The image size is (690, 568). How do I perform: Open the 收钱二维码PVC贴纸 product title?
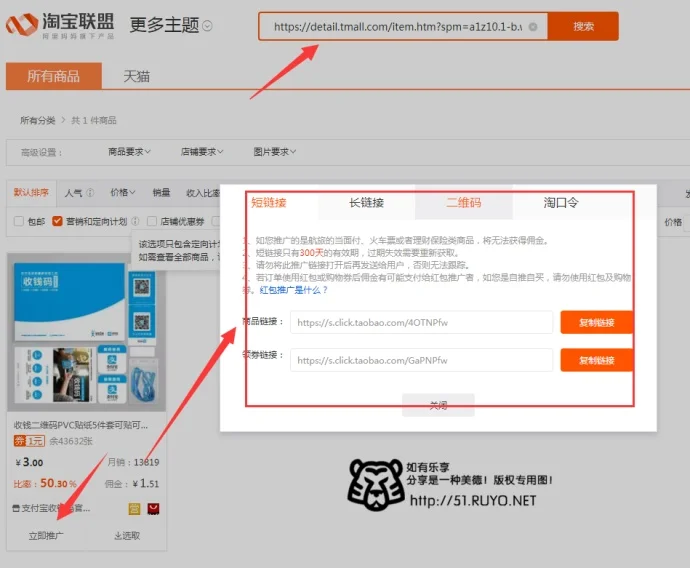81,425
